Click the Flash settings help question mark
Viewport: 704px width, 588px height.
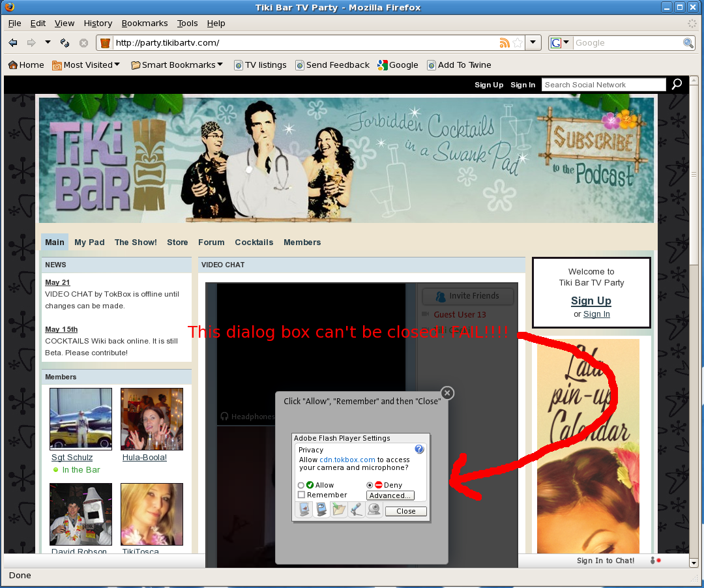(x=419, y=449)
